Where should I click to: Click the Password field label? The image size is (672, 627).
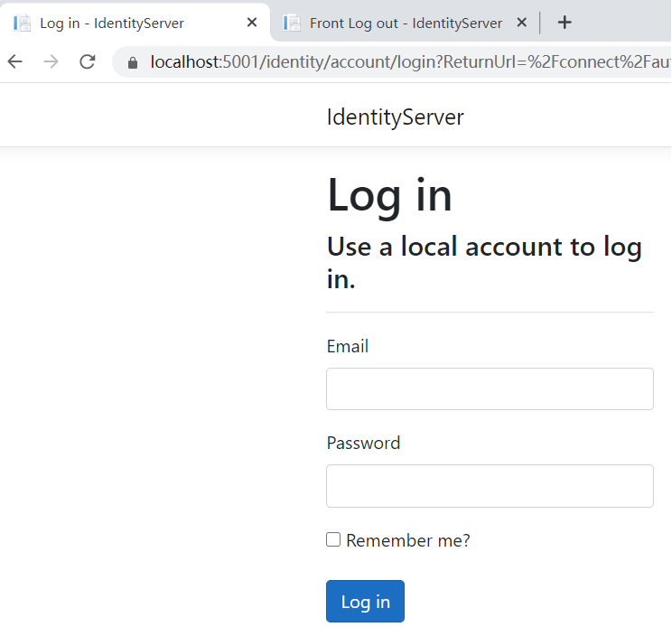(363, 443)
